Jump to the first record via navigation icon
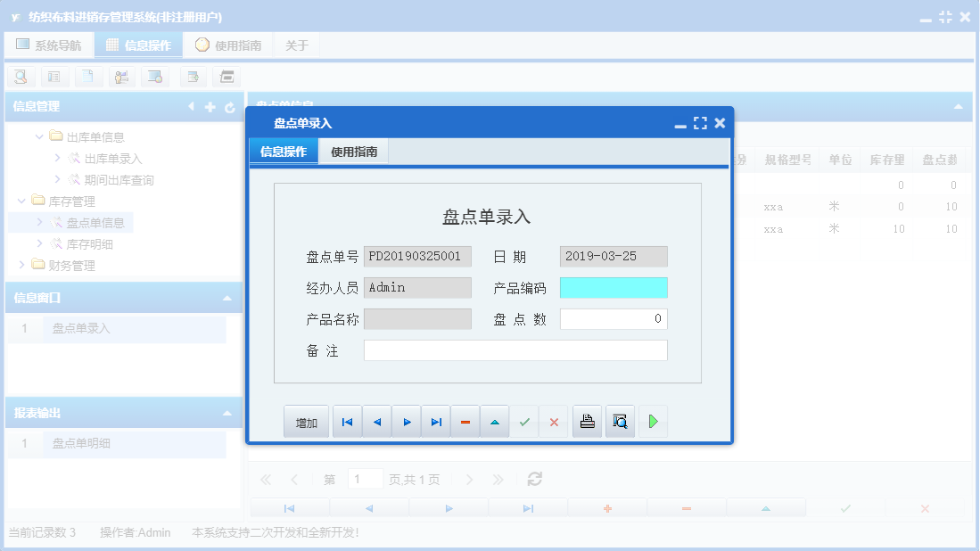This screenshot has width=980, height=551. tap(347, 421)
